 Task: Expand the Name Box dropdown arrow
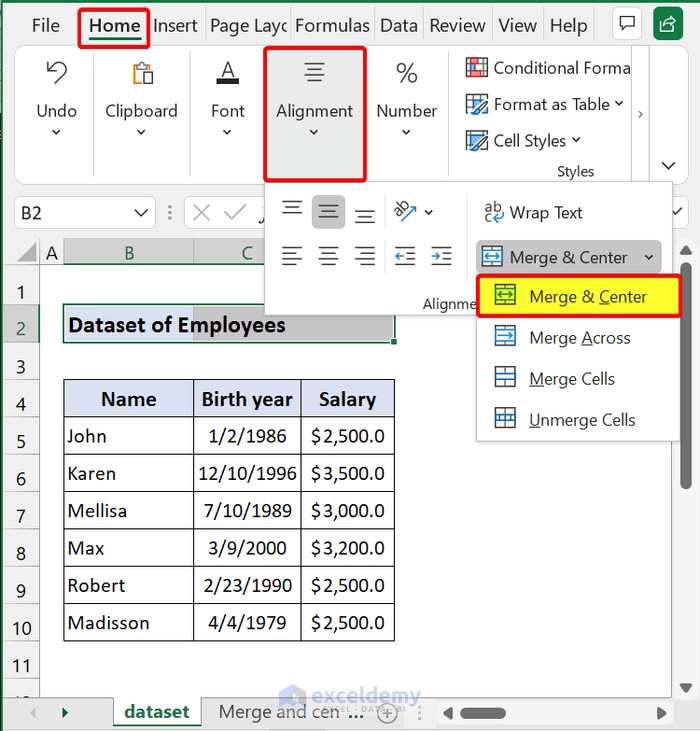point(141,213)
